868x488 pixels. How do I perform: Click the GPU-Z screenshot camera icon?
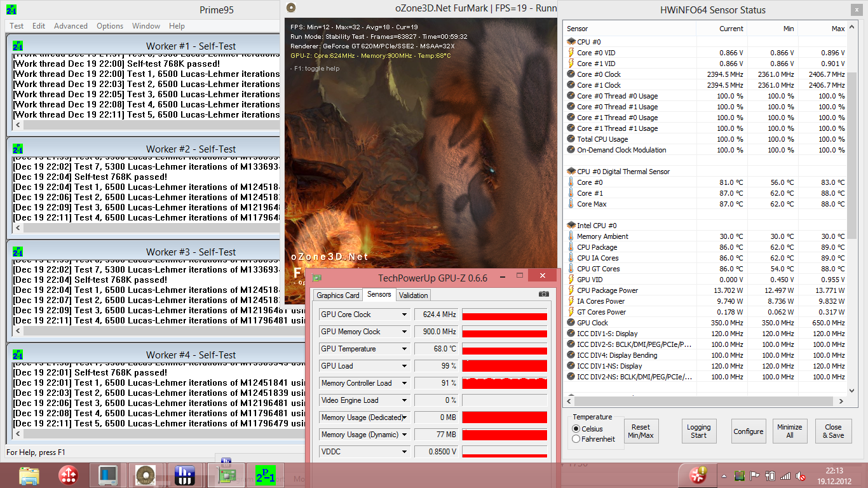coord(544,294)
